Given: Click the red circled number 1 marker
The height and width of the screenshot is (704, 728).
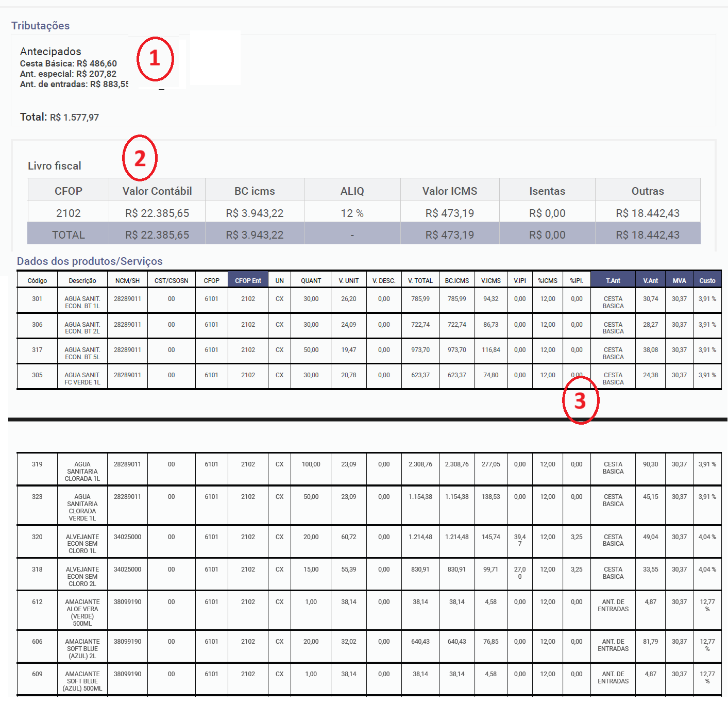Looking at the screenshot, I should click(x=155, y=59).
